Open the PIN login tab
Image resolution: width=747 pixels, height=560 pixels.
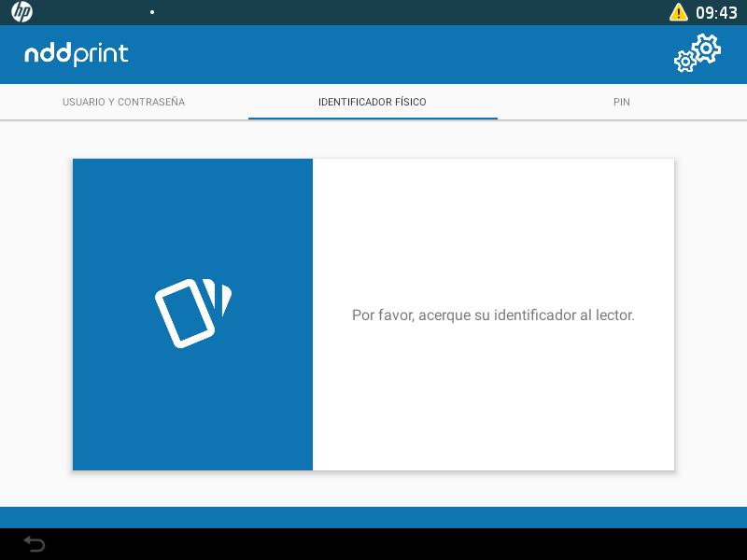621,102
